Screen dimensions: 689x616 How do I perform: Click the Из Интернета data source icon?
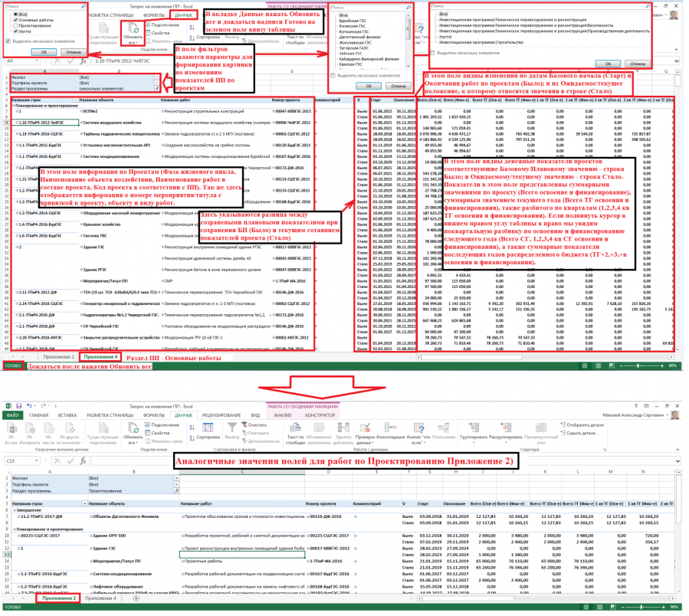(30, 430)
